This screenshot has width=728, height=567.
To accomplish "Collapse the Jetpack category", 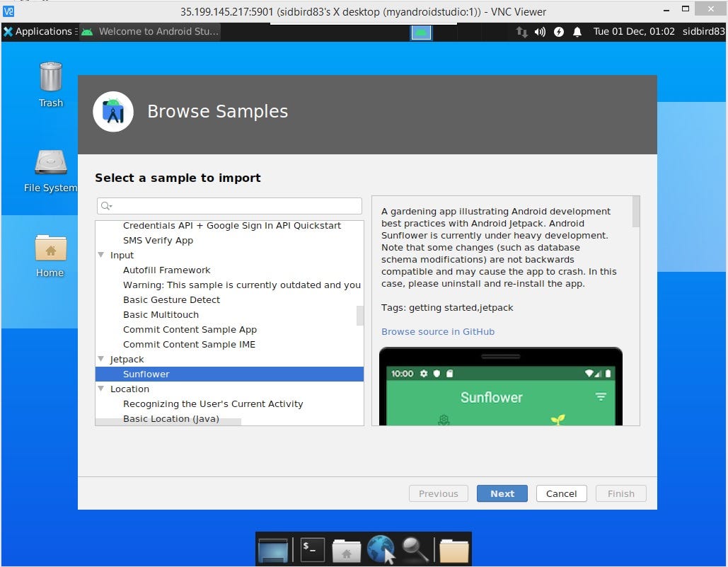I will tap(101, 359).
